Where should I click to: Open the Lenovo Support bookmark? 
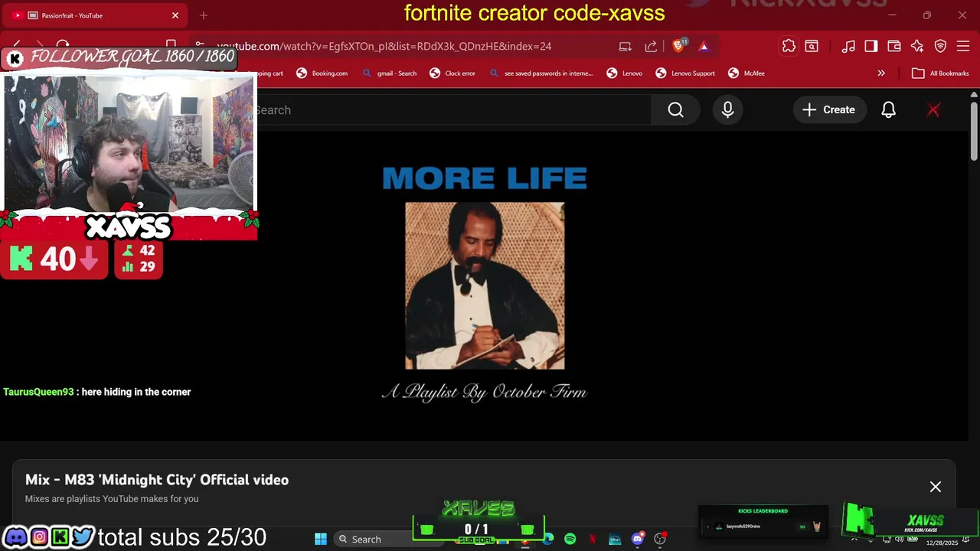point(685,73)
